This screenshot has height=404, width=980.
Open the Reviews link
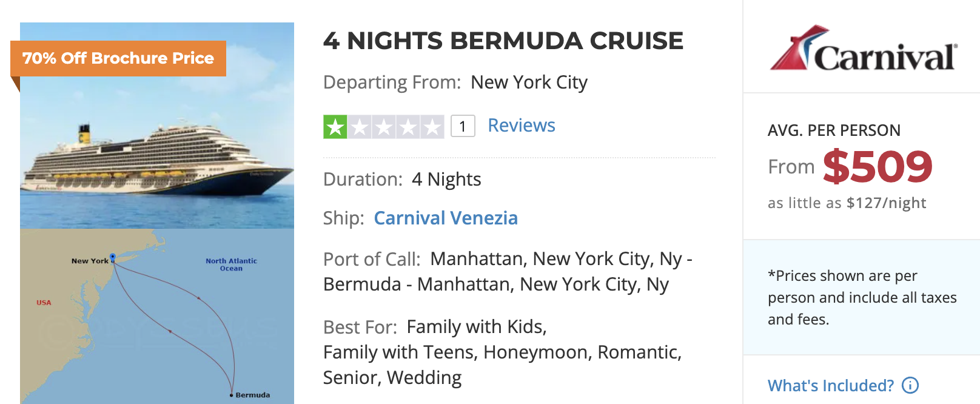point(520,125)
